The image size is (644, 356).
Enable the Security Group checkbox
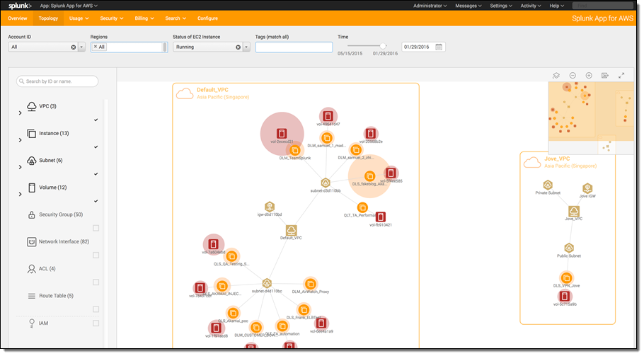(x=96, y=228)
